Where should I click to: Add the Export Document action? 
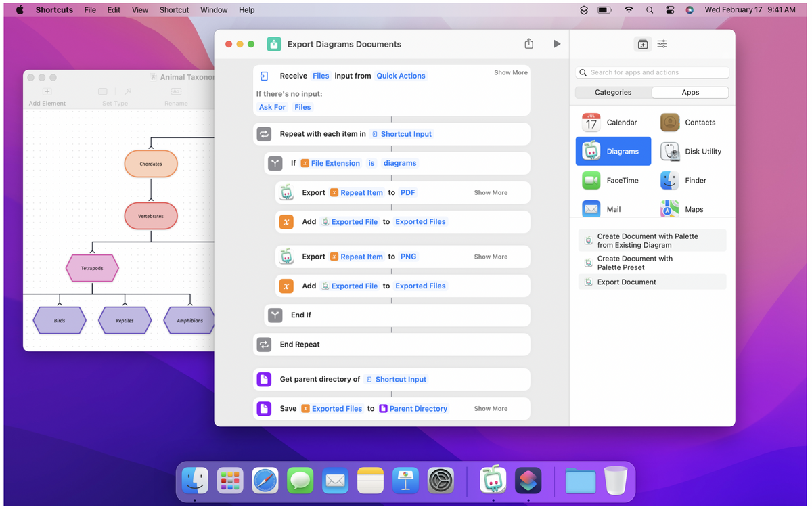652,282
